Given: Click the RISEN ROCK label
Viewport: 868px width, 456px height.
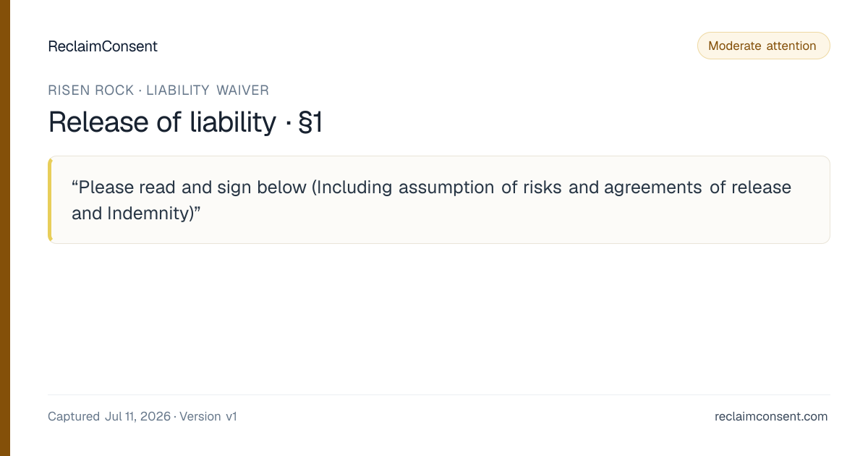Looking at the screenshot, I should coord(91,90).
